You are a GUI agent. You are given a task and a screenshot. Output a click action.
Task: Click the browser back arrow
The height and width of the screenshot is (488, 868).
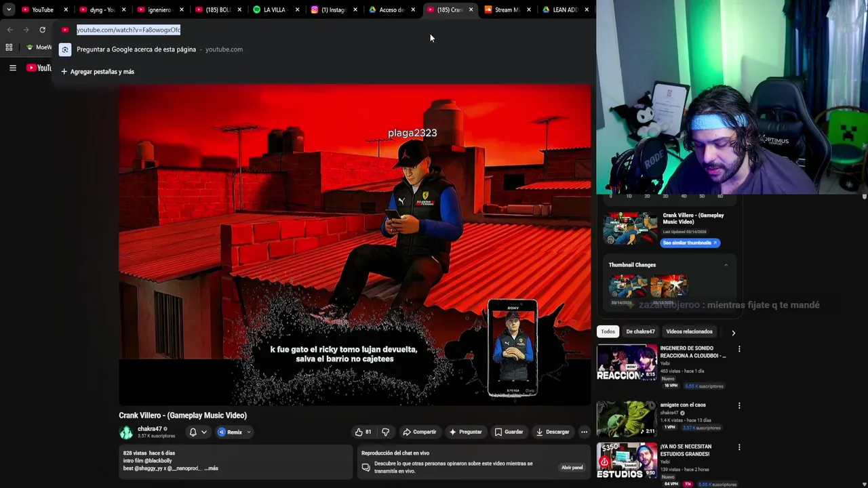(9, 30)
